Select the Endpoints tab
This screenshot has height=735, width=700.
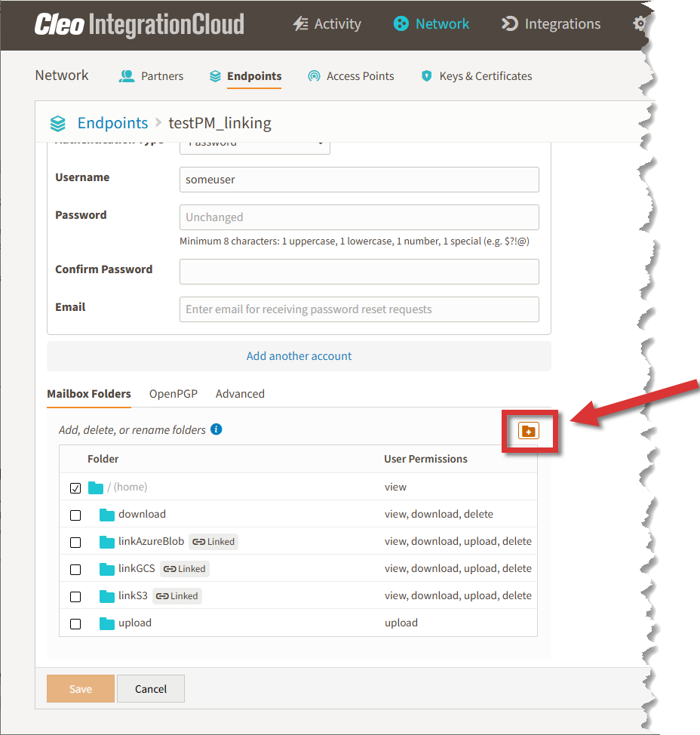(245, 76)
